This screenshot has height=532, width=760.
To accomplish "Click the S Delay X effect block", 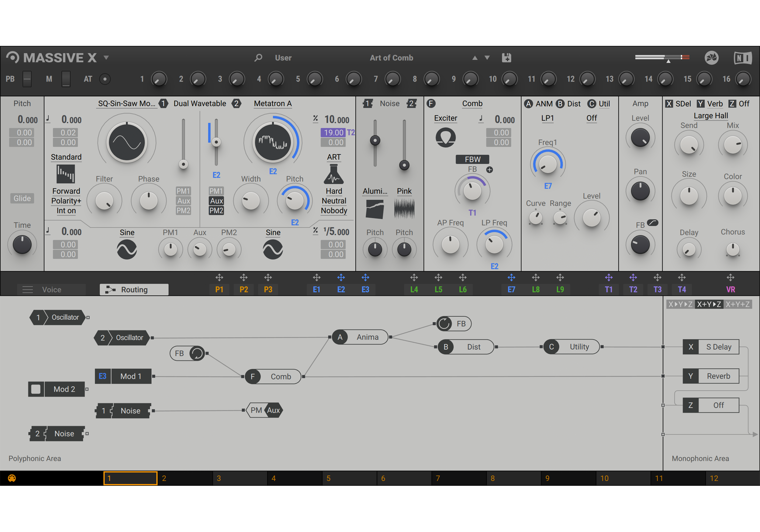I will 711,347.
